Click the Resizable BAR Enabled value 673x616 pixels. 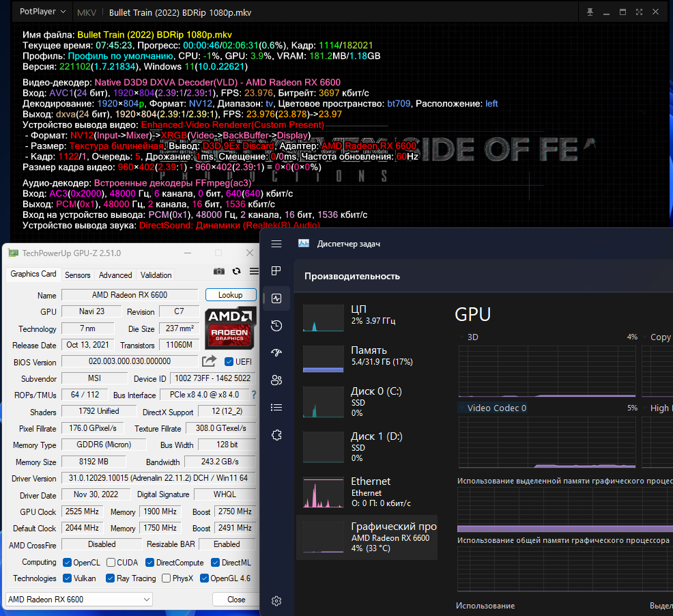click(x=227, y=544)
